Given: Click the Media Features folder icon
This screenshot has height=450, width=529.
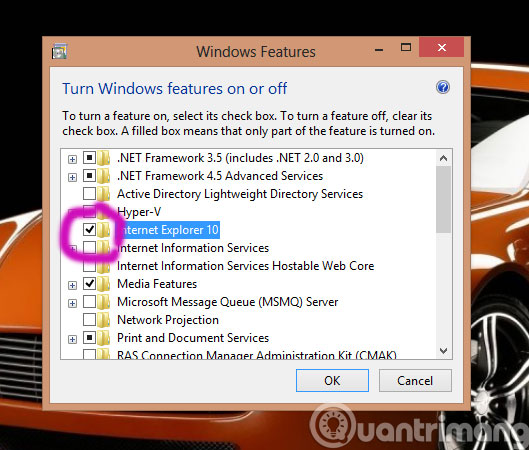Looking at the screenshot, I should tap(104, 284).
